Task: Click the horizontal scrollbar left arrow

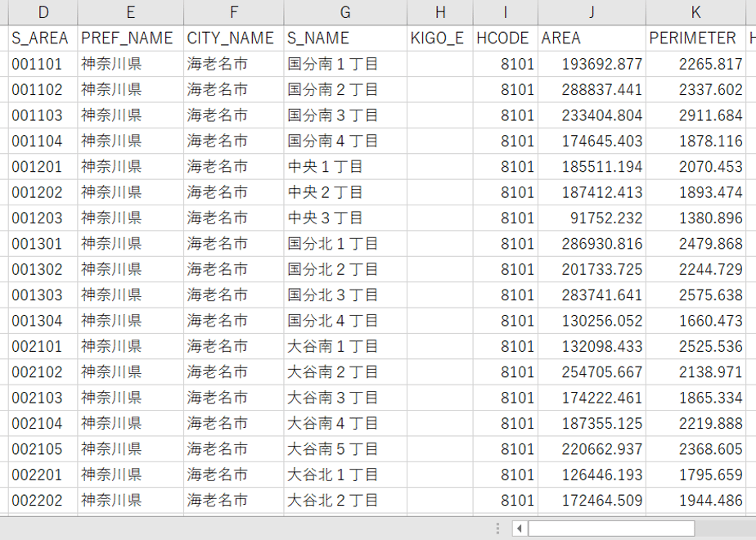Action: click(520, 529)
